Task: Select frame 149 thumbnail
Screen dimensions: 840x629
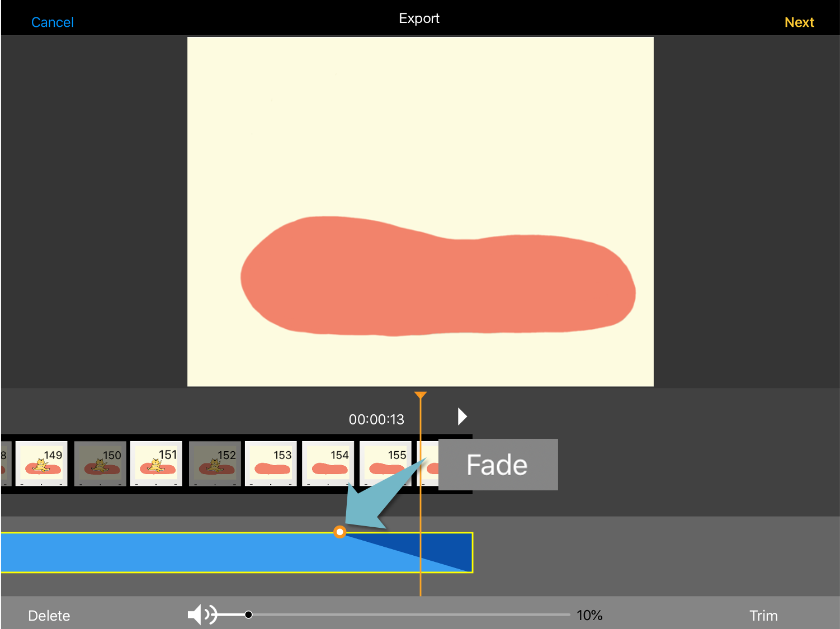Action: pos(42,464)
